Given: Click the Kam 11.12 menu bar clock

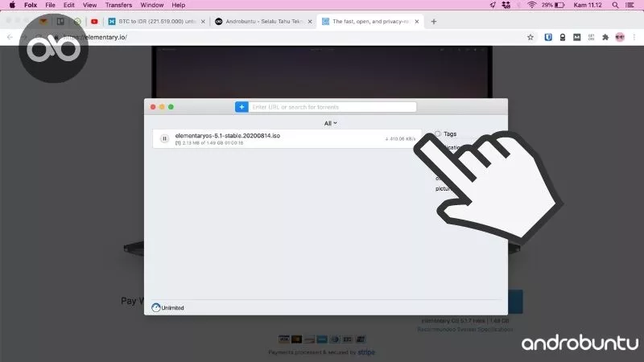Looking at the screenshot, I should 588,5.
